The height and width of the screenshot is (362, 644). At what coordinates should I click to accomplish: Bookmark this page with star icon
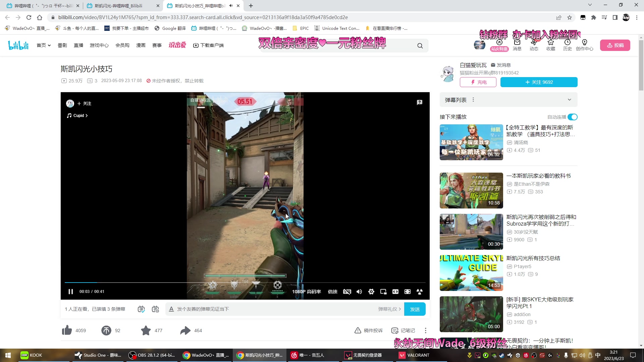coord(570,17)
